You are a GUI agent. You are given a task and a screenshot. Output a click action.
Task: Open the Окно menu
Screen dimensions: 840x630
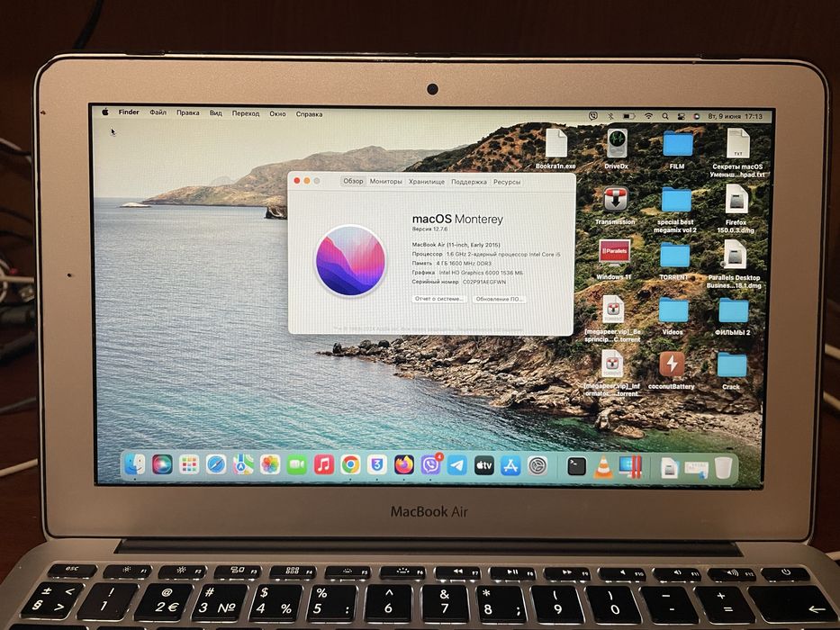[277, 113]
